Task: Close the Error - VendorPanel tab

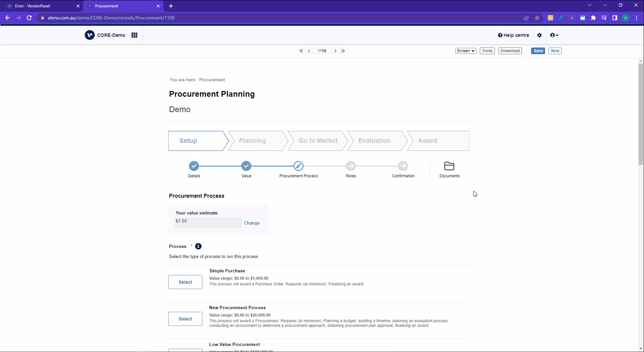Action: tap(78, 6)
